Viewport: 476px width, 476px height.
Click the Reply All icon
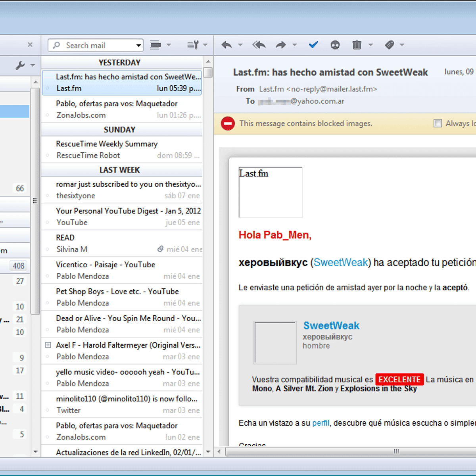coord(258,45)
